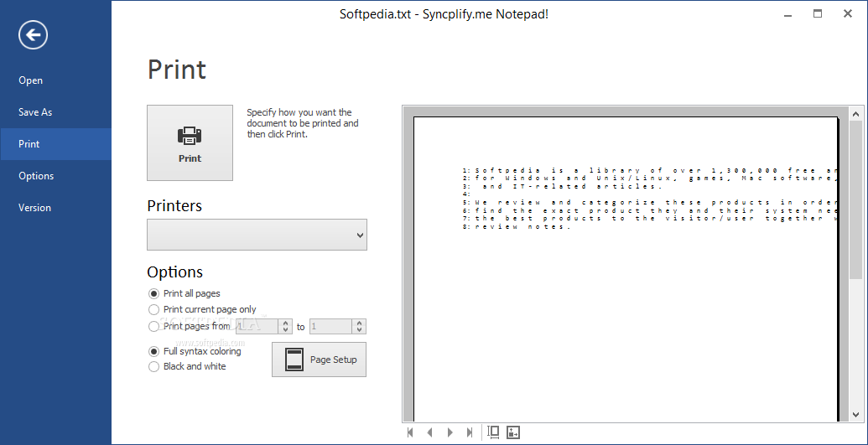Go to first preview page
Viewport: 868px width, 445px height.
[410, 432]
